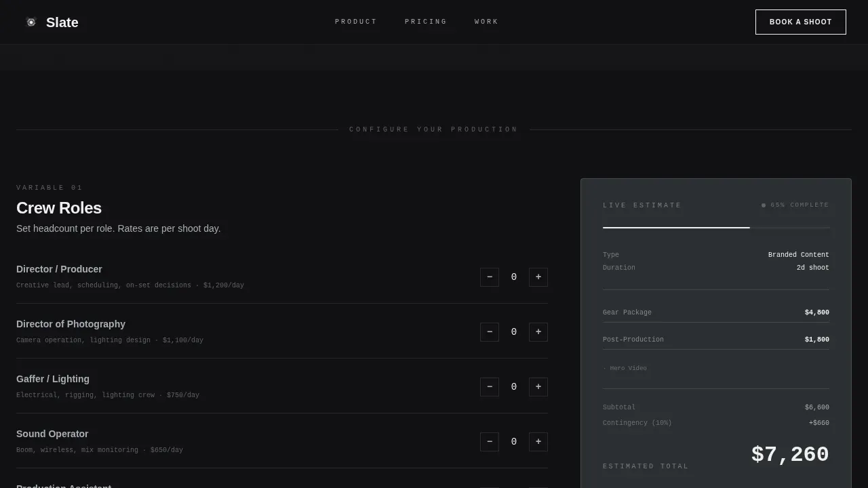
Task: Open the Slate home link text
Action: click(x=62, y=22)
